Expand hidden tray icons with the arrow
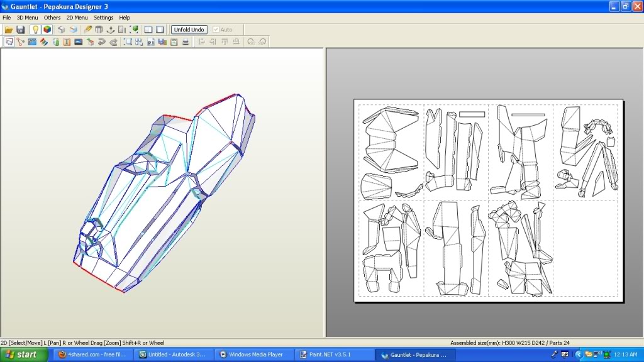Image resolution: width=644 pixels, height=362 pixels. (579, 354)
